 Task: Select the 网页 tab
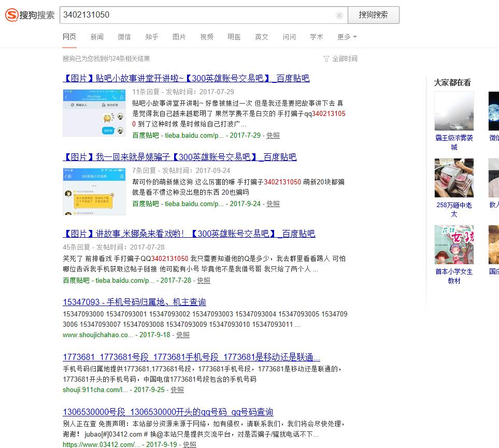click(69, 37)
